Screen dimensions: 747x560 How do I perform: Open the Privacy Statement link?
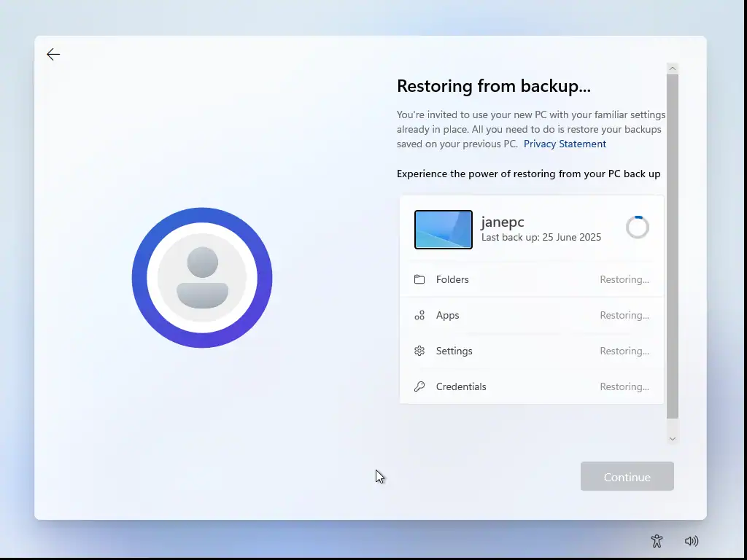(565, 144)
